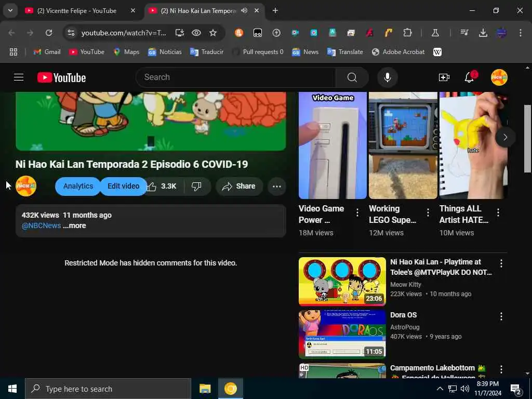The image size is (532, 399).
Task: Open the channel avatar below video title
Action: coord(26,187)
